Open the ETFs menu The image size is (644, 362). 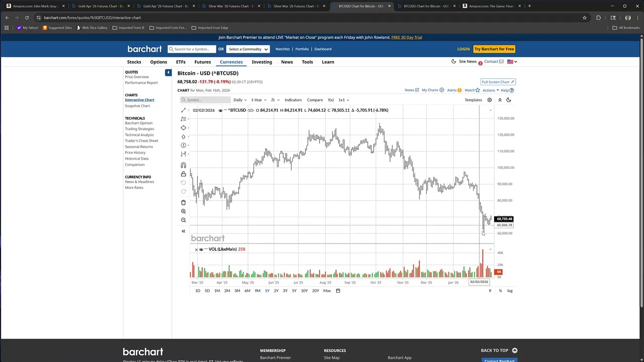pyautogui.click(x=181, y=62)
